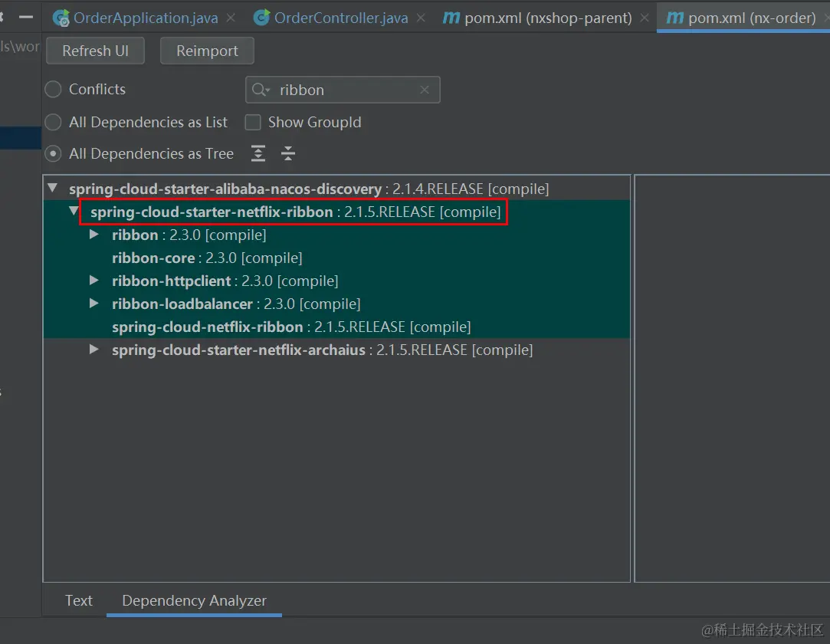The width and height of the screenshot is (830, 644).
Task: Expand the ribbon 2.3.0 node
Action: [94, 234]
